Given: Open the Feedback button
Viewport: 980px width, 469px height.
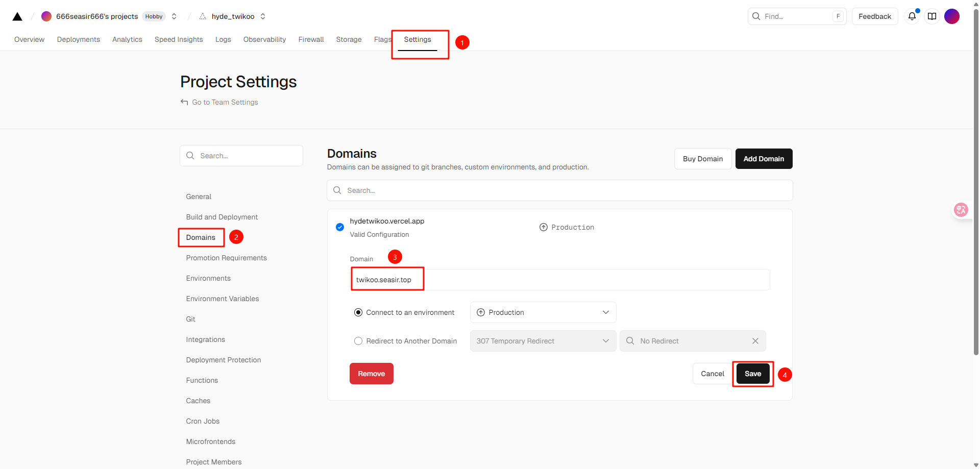Looking at the screenshot, I should point(875,16).
